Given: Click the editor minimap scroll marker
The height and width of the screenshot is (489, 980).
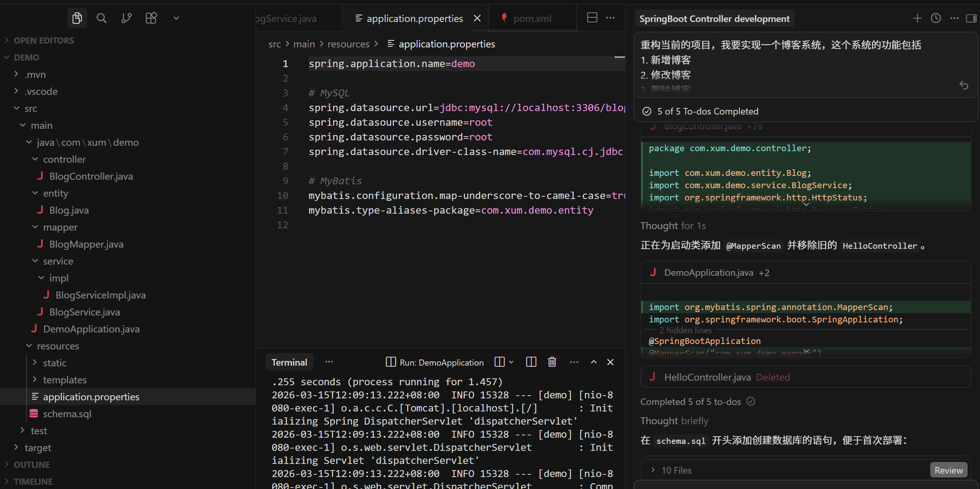Looking at the screenshot, I should (619, 57).
